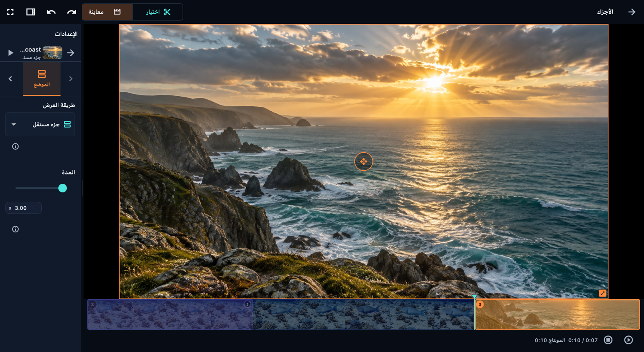Click the timeline playhead marker
The width and height of the screenshot is (644, 352).
474,297
